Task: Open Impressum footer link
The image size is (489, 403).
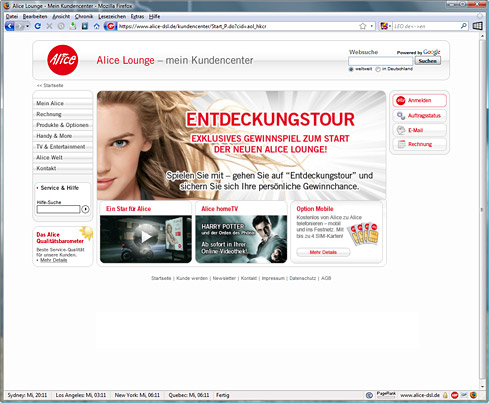Action: click(273, 278)
